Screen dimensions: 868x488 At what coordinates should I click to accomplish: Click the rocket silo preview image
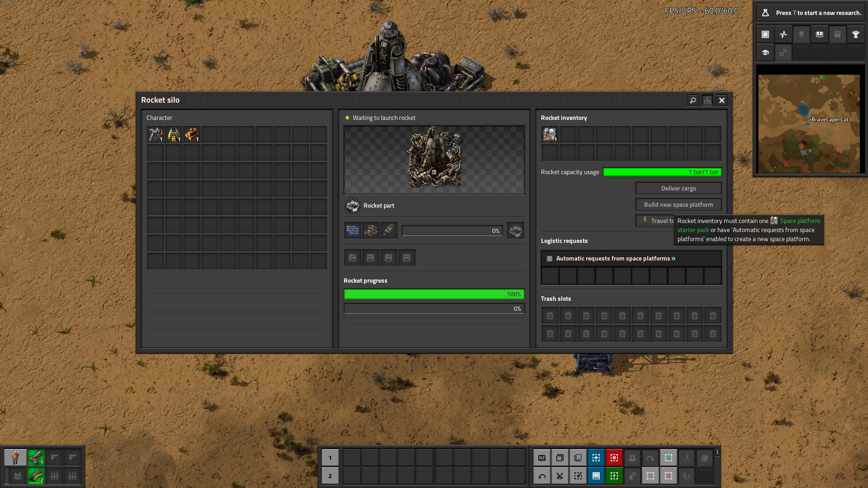434,160
